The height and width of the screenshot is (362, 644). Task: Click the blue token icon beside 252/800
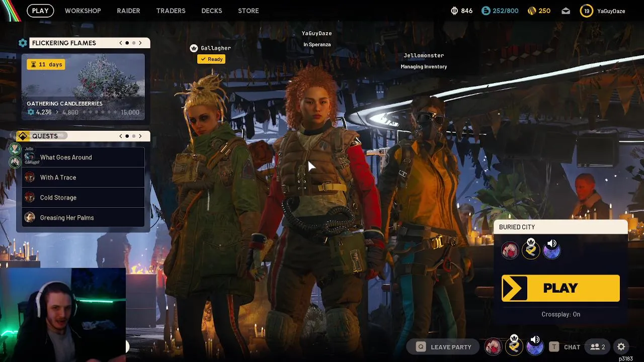(486, 11)
